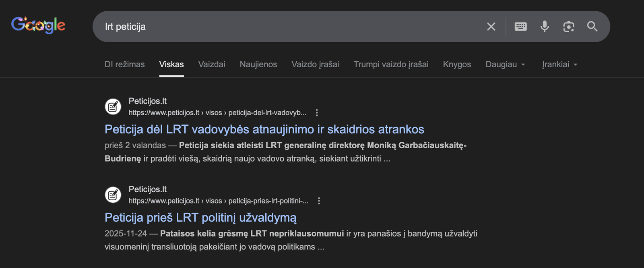The image size is (644, 268).
Task: Open the on-screen keyboard input tool
Action: [520, 27]
